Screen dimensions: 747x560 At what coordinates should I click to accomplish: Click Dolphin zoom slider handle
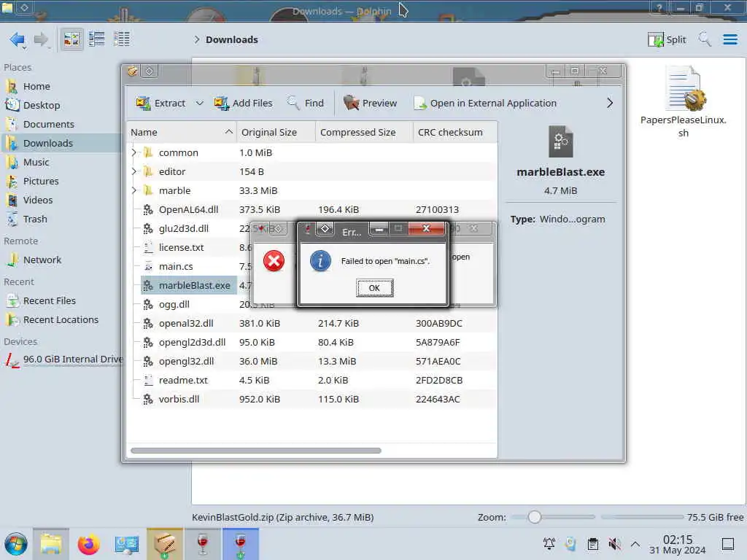(535, 517)
